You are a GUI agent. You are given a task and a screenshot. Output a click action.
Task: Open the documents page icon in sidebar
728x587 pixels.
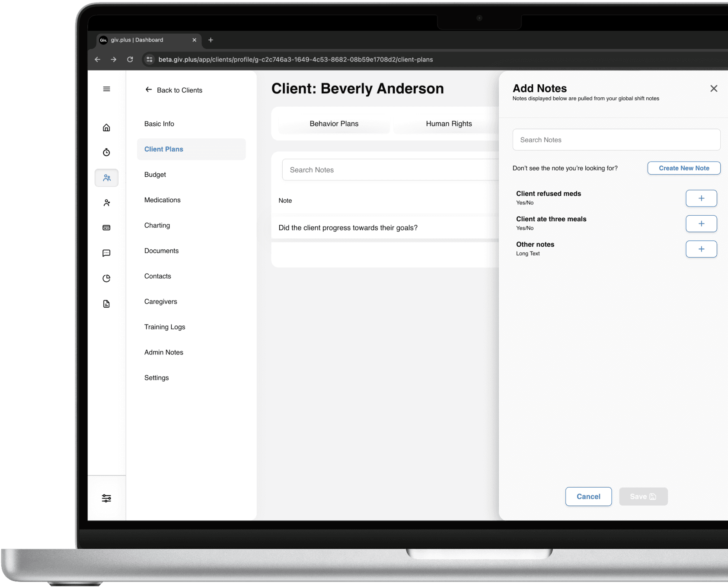click(106, 304)
